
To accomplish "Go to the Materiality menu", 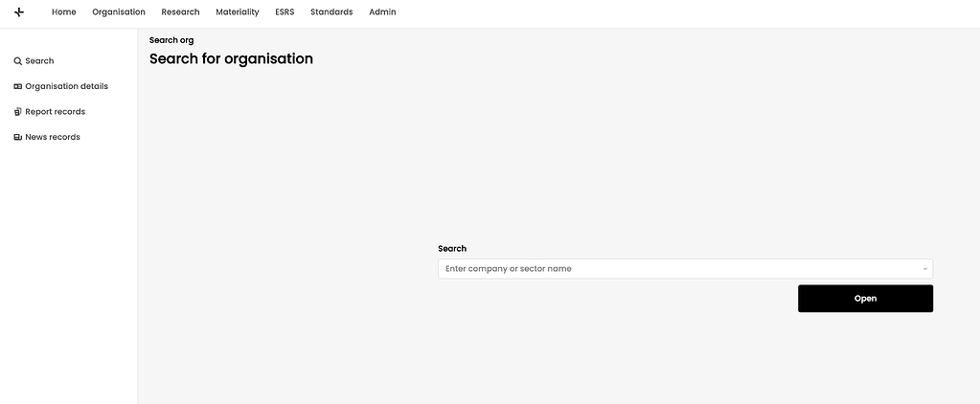I will pyautogui.click(x=237, y=12).
